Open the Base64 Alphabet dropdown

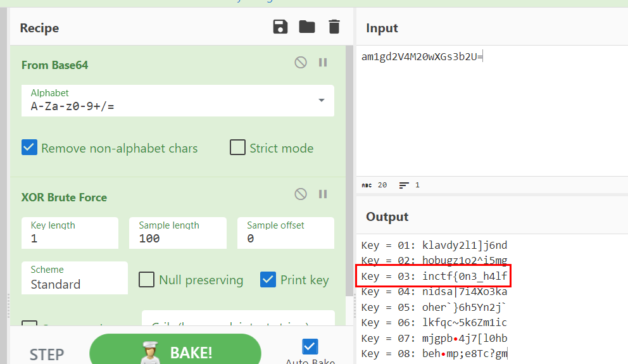pos(178,101)
